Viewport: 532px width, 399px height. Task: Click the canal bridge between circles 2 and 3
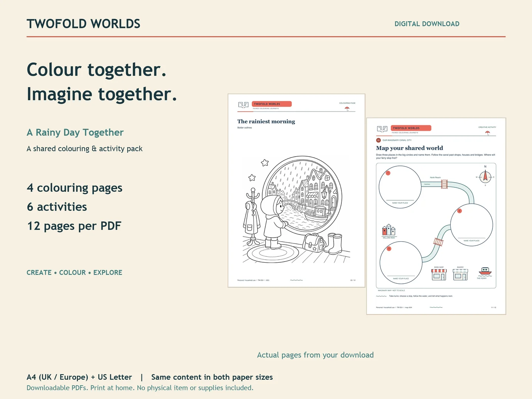point(438,242)
